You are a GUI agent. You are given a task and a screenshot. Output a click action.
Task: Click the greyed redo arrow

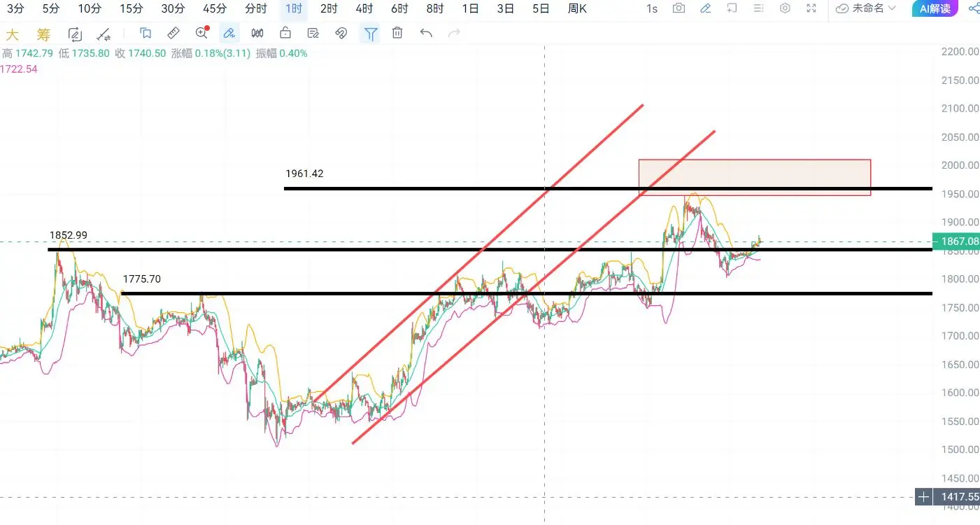(x=454, y=33)
